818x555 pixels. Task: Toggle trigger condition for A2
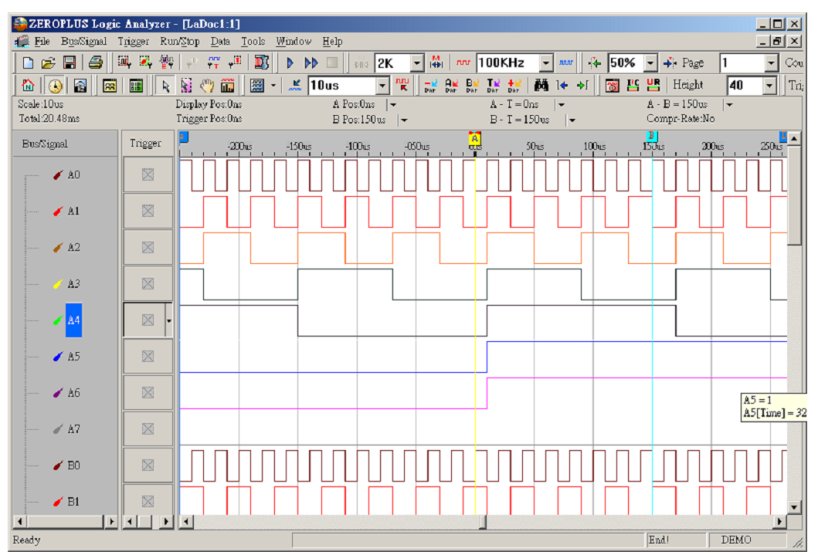(148, 247)
